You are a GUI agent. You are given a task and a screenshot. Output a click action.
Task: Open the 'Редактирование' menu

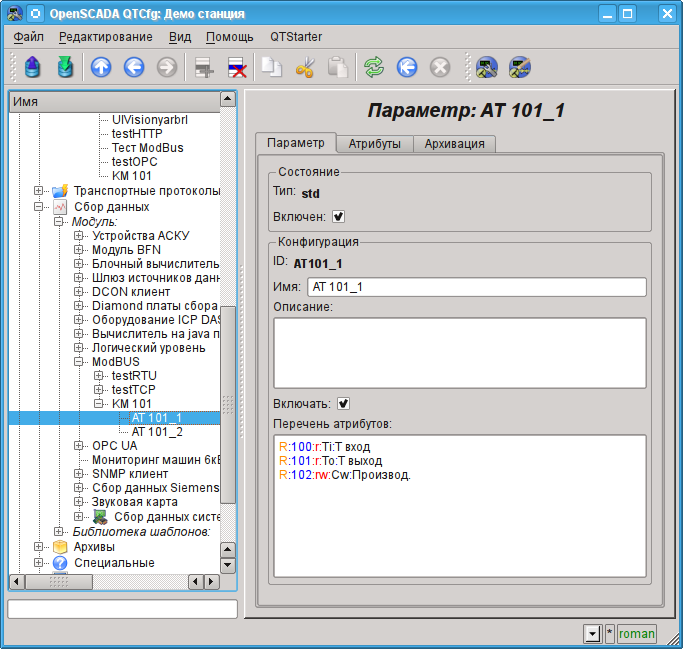click(x=106, y=37)
